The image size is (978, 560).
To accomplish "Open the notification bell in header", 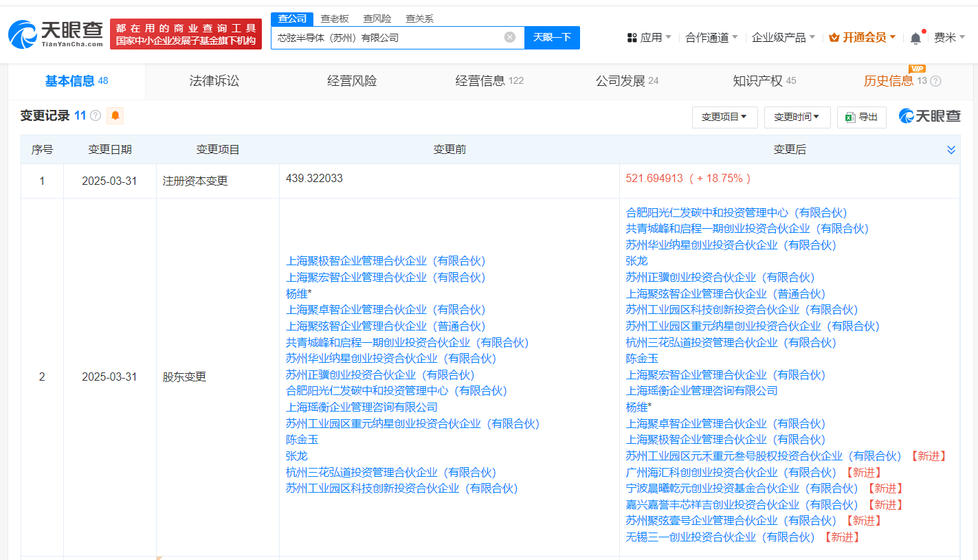I will click(x=915, y=38).
